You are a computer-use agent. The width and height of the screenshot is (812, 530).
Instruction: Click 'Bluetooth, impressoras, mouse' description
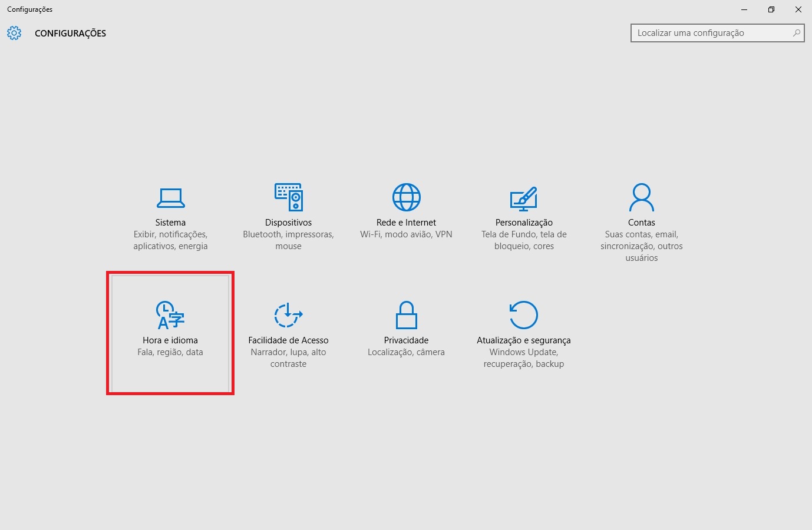coord(288,240)
